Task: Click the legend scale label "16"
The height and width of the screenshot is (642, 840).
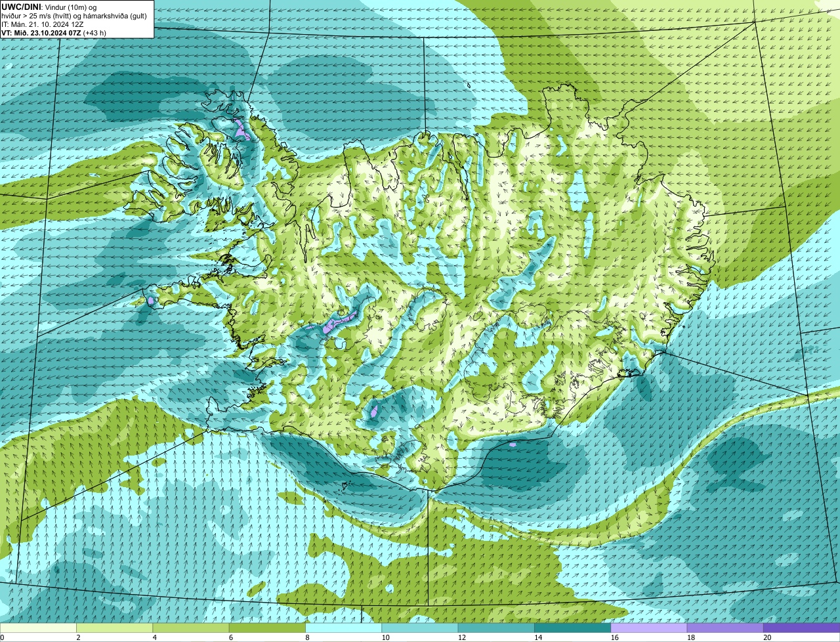Action: click(614, 637)
